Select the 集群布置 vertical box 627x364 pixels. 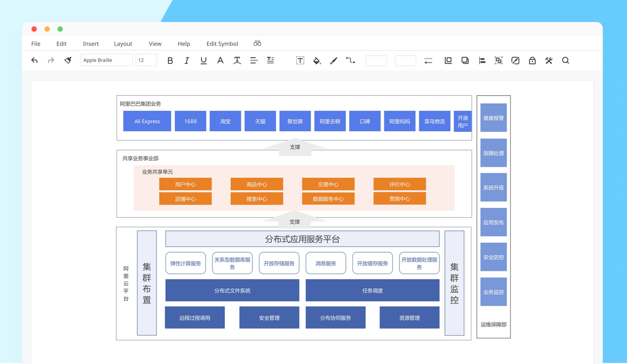point(147,283)
